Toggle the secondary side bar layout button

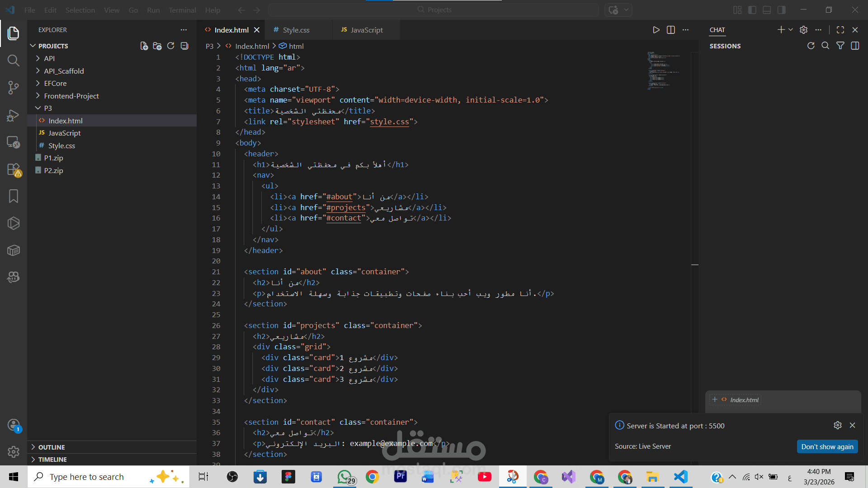click(781, 10)
